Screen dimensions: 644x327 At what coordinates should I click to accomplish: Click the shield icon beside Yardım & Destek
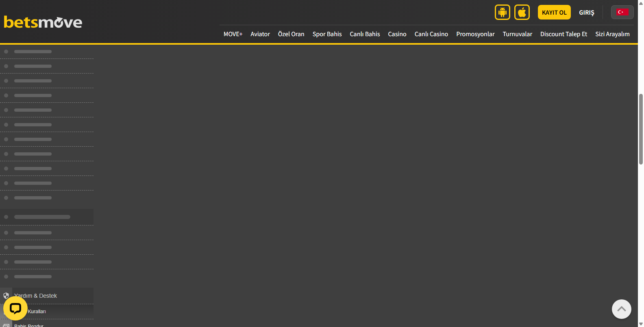point(6,296)
